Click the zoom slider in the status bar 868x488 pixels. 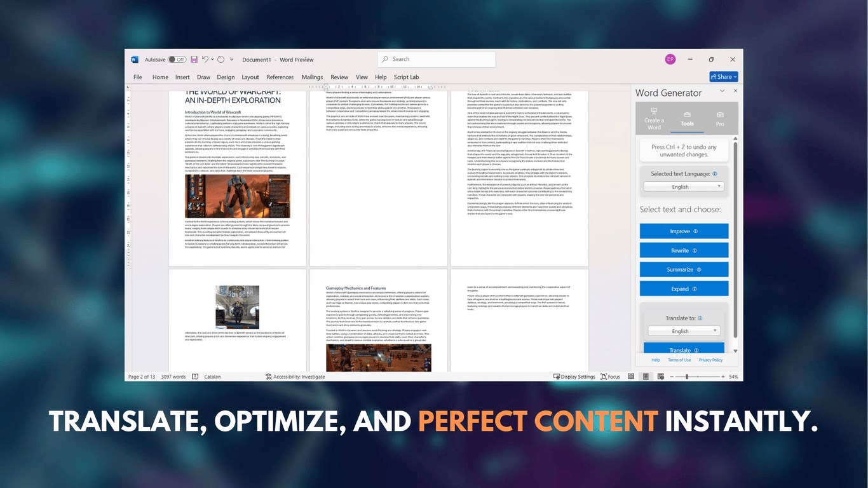click(x=698, y=377)
